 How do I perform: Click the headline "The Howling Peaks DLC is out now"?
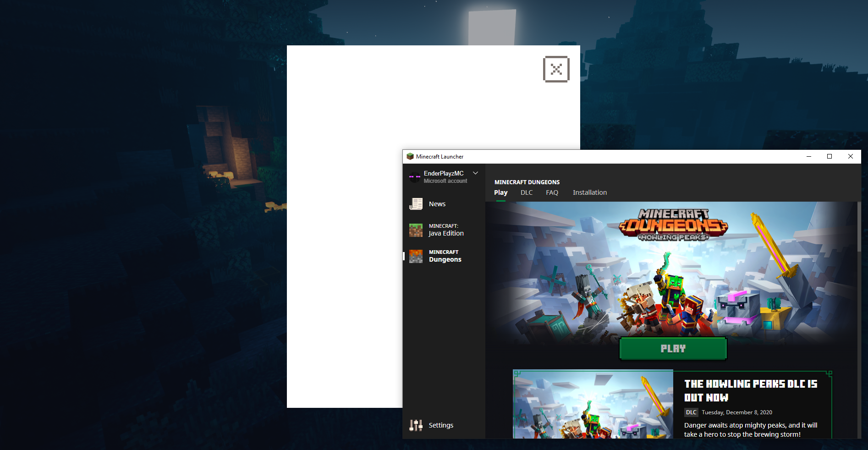point(751,390)
